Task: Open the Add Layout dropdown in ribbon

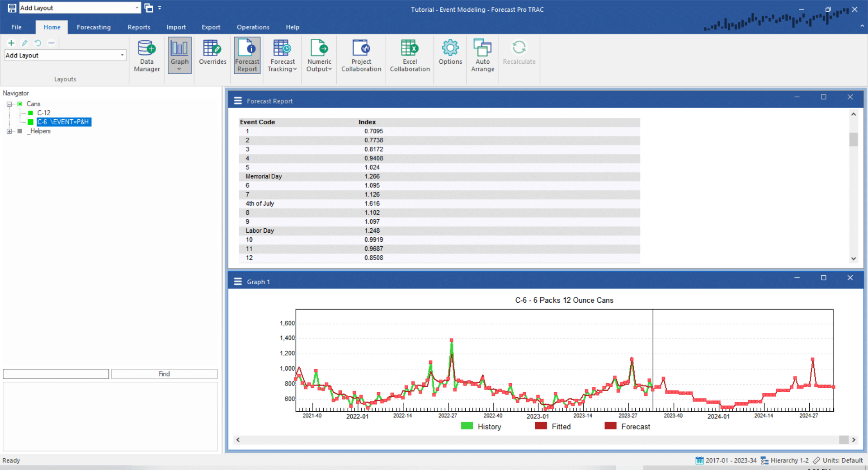Action: coord(122,55)
